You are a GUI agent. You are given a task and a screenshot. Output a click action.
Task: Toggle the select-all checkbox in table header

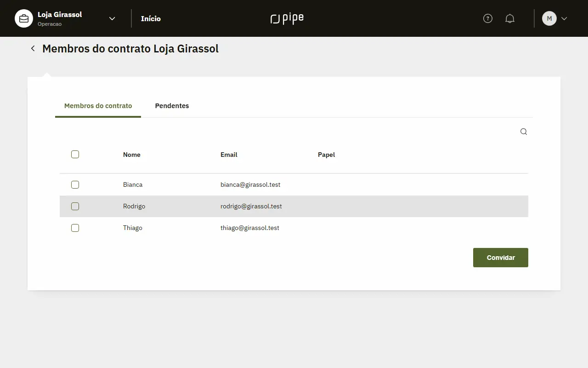(x=75, y=155)
